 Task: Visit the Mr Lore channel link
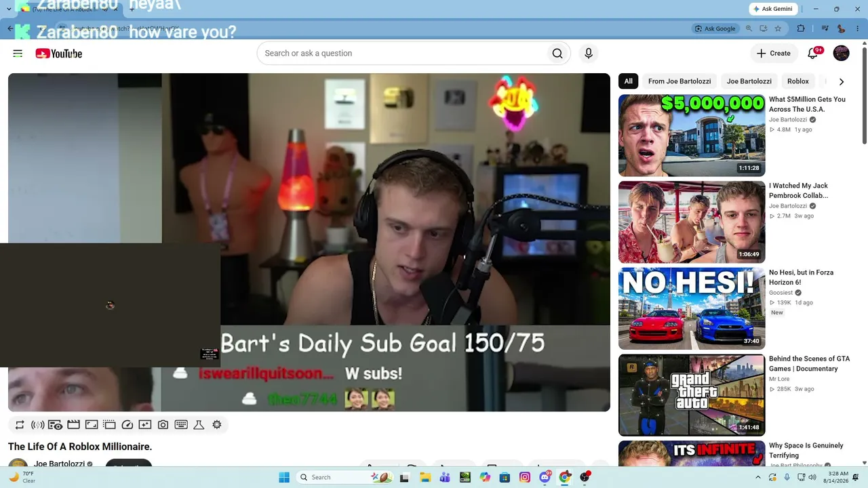click(x=779, y=380)
